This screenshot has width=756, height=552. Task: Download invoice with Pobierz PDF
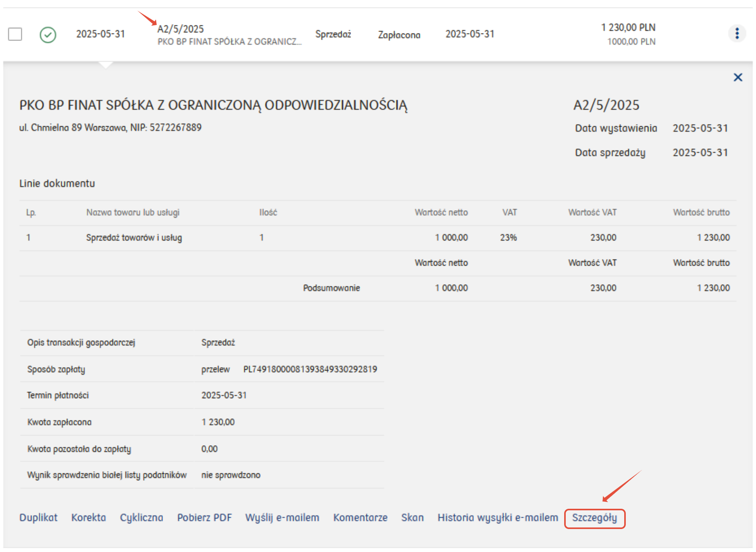pos(204,517)
